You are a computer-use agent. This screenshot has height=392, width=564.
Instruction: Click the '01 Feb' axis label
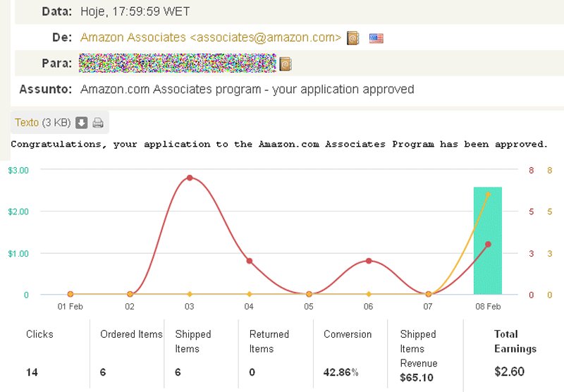tap(70, 307)
